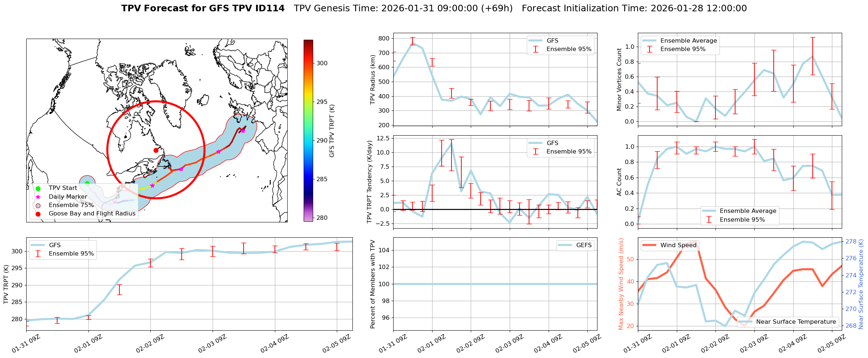Click the TPV Radius (km) axis label
Screen dimensions: 868x358
click(372, 79)
